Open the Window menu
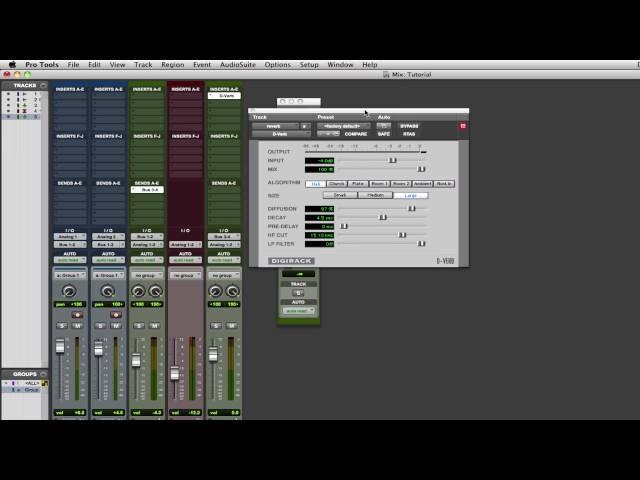 (340, 64)
